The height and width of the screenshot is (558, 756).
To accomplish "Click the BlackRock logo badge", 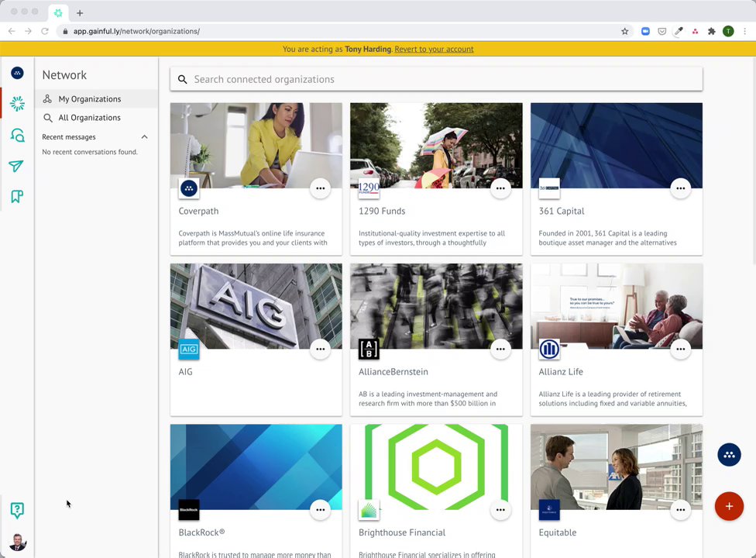I will 189,510.
